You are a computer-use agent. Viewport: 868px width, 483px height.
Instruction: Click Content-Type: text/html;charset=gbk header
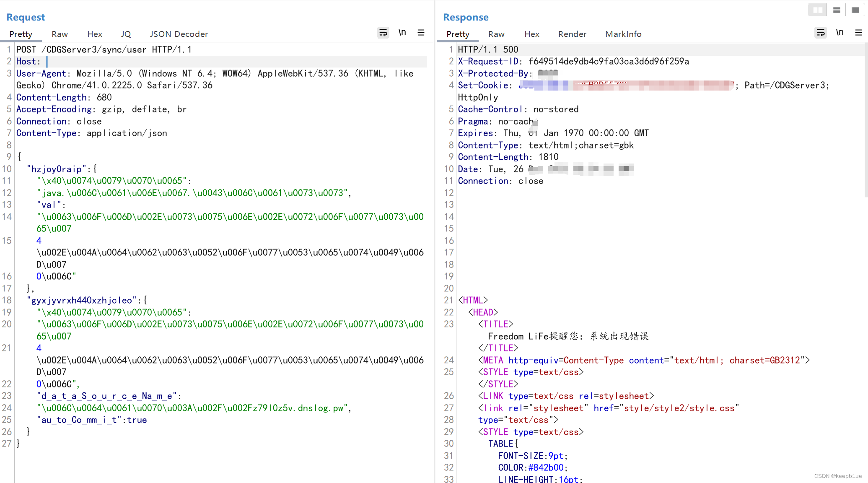(x=546, y=145)
